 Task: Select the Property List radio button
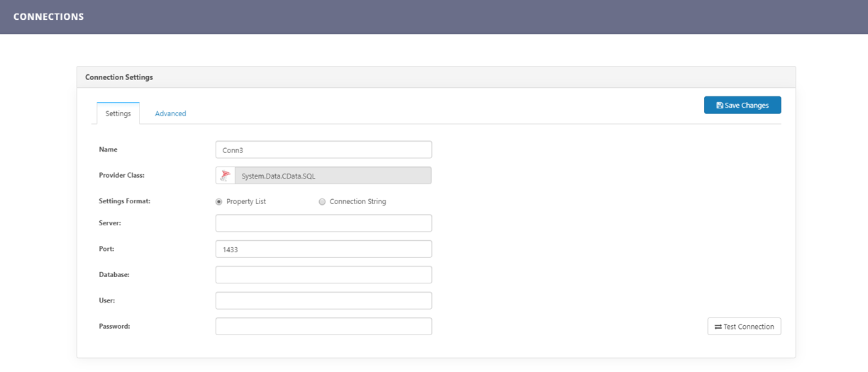(x=219, y=202)
